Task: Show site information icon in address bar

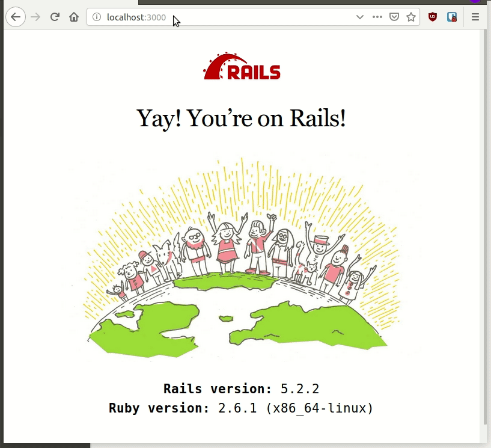Action: (97, 17)
